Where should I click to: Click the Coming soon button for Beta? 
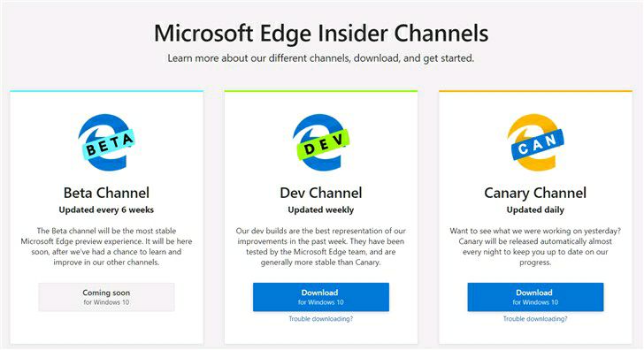click(106, 297)
